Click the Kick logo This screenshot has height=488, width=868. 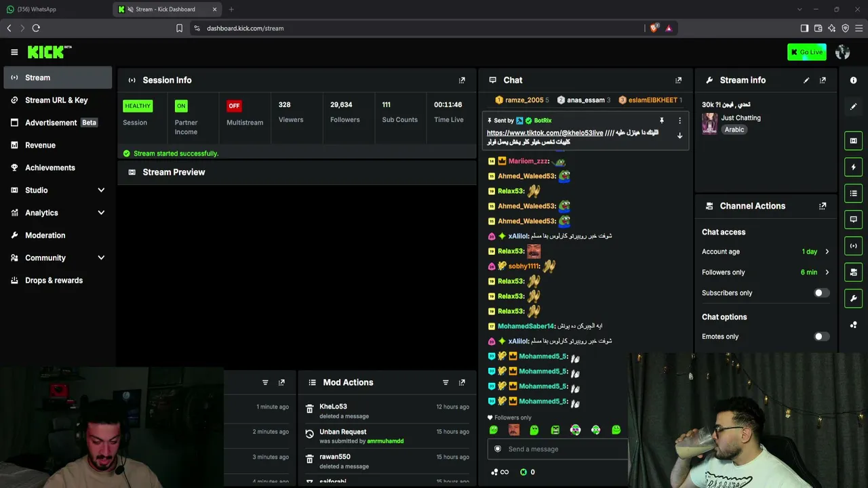pyautogui.click(x=50, y=52)
